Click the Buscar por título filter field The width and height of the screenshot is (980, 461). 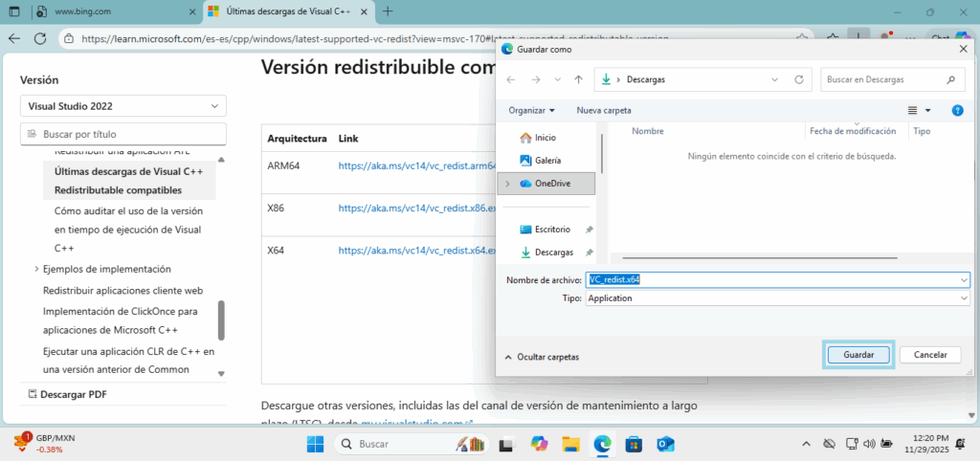tap(123, 134)
